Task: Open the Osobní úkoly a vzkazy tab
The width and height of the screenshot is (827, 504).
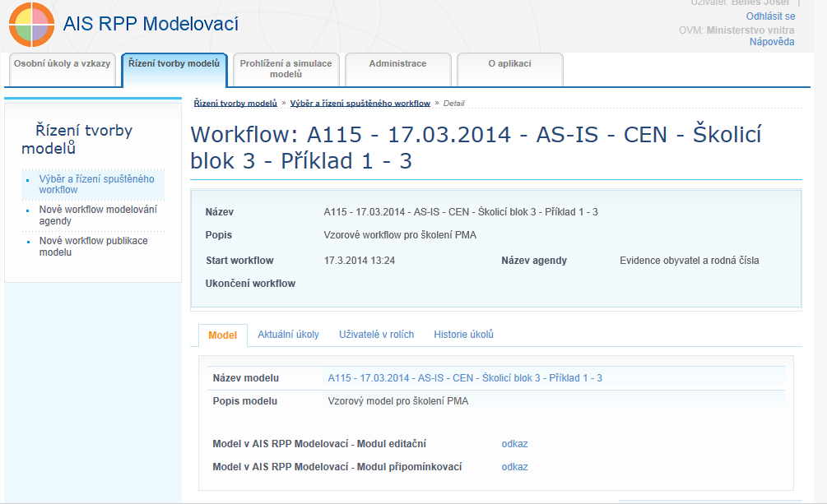Action: click(63, 68)
